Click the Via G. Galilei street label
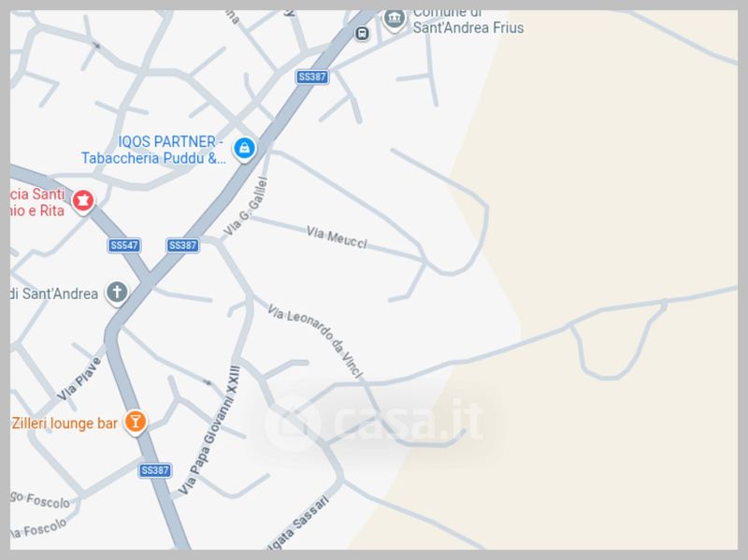748x560 pixels. (246, 207)
